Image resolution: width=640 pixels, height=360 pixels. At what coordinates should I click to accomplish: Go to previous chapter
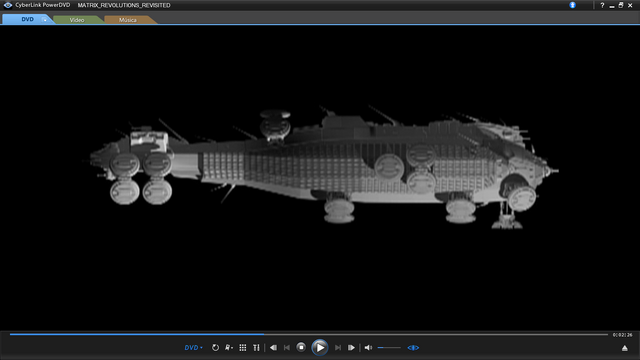[287, 348]
